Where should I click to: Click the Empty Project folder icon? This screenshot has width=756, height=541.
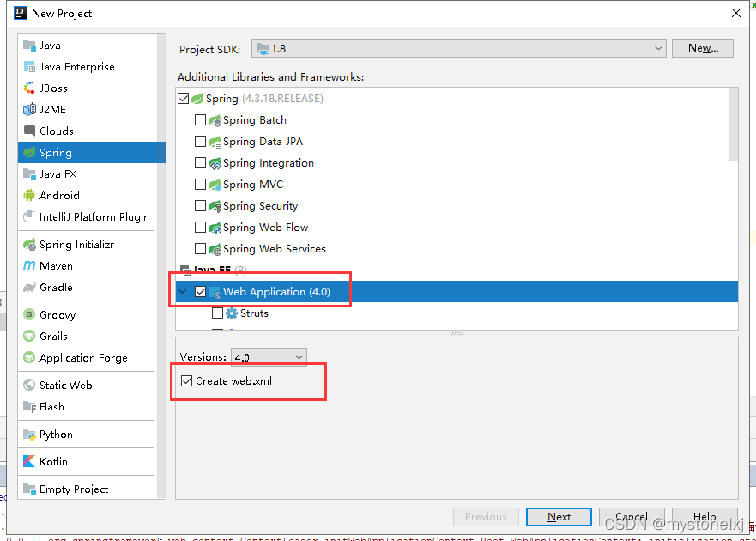29,489
